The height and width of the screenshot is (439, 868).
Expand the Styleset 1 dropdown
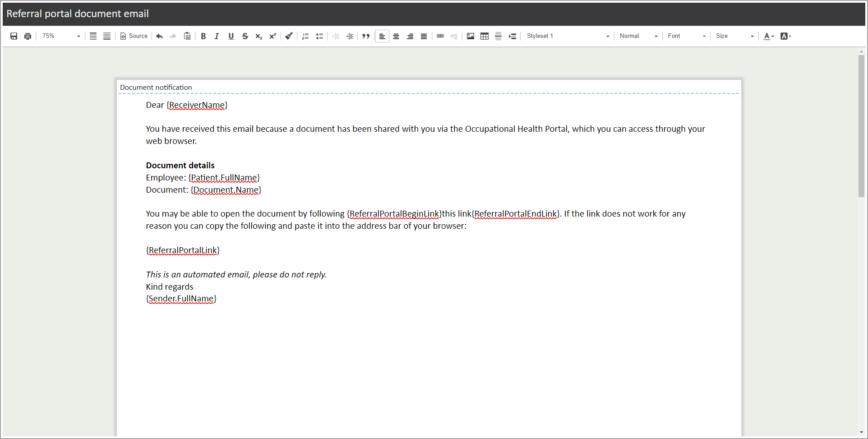pos(568,36)
